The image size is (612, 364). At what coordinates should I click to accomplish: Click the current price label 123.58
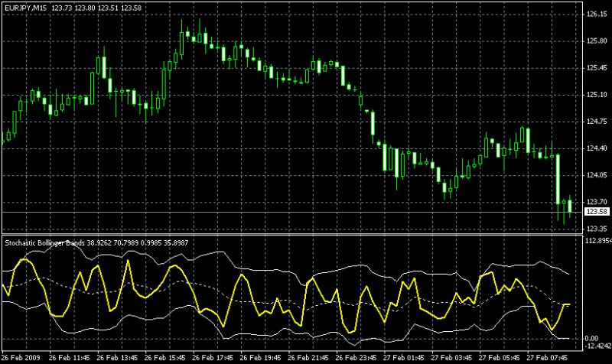(597, 212)
